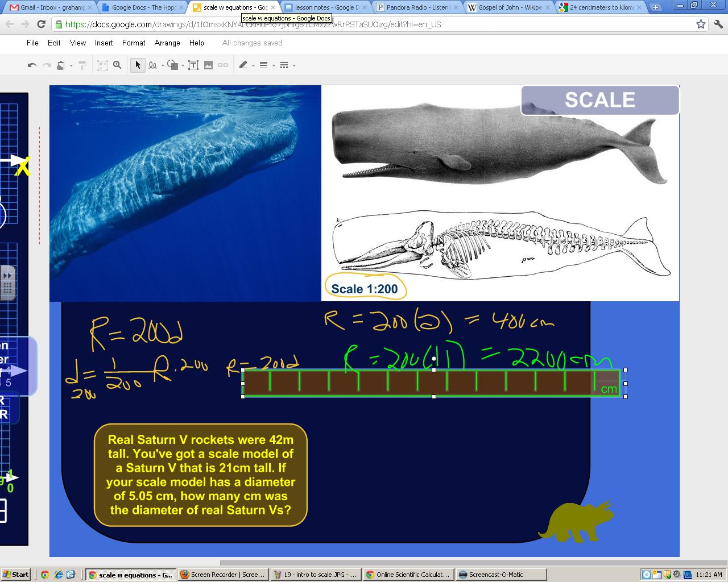Open the line dash dropdown arrow

[294, 66]
